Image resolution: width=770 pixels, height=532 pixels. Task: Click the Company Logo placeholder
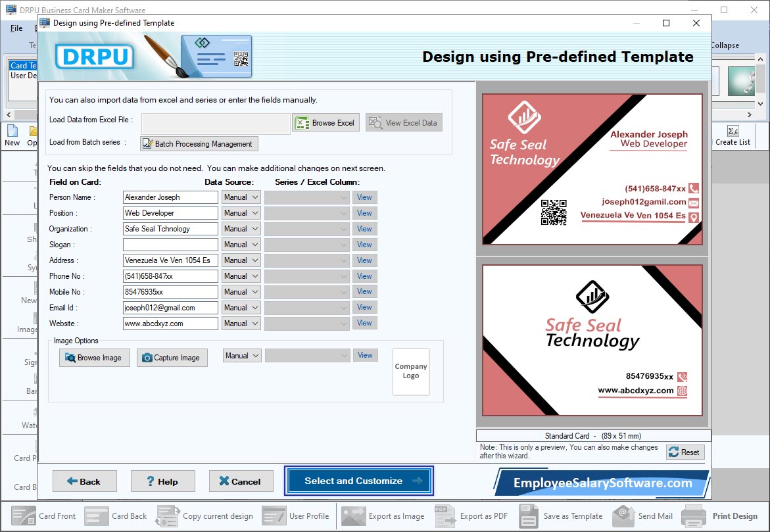[x=411, y=372]
